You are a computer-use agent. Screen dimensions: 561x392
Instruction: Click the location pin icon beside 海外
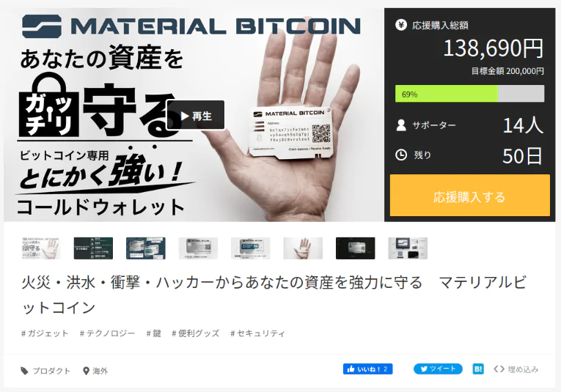(86, 371)
